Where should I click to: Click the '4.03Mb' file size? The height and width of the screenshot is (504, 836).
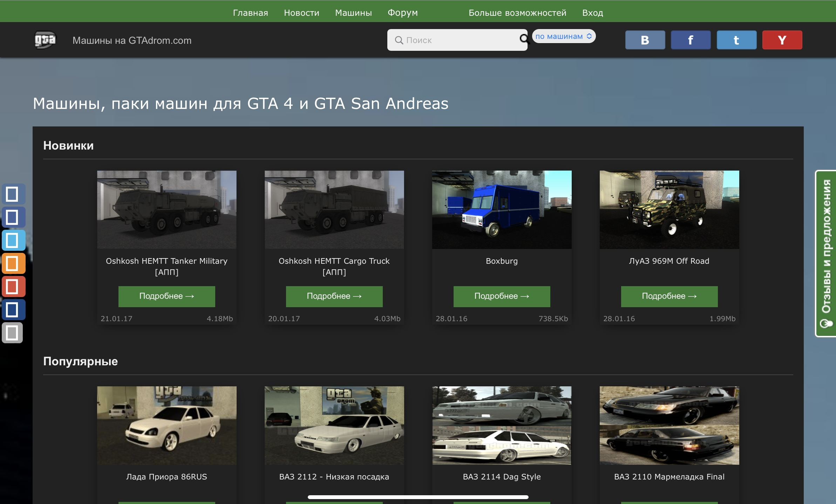387,319
